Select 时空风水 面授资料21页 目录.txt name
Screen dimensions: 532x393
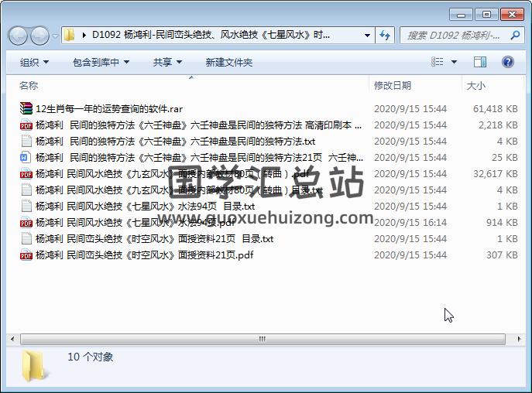(154, 239)
